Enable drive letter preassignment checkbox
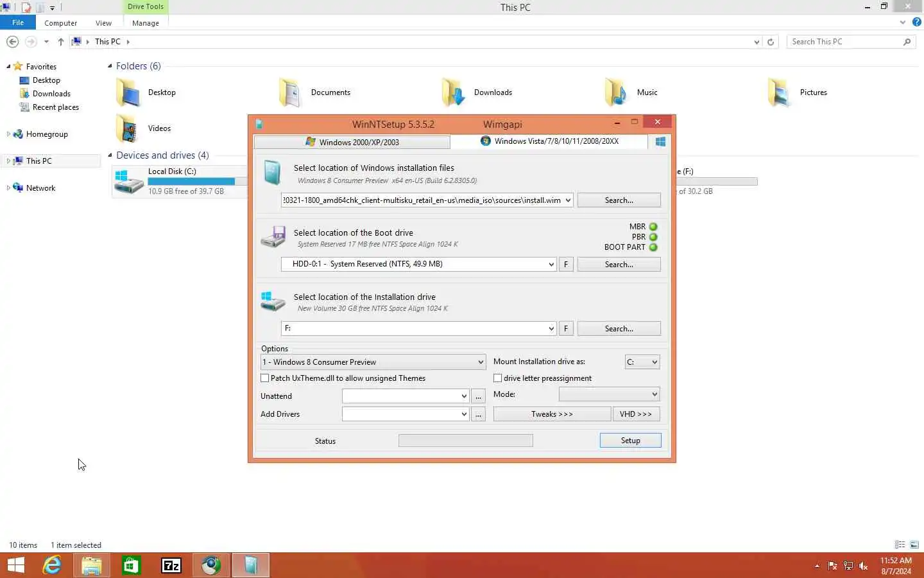Viewport: 924px width, 578px height. [x=497, y=378]
